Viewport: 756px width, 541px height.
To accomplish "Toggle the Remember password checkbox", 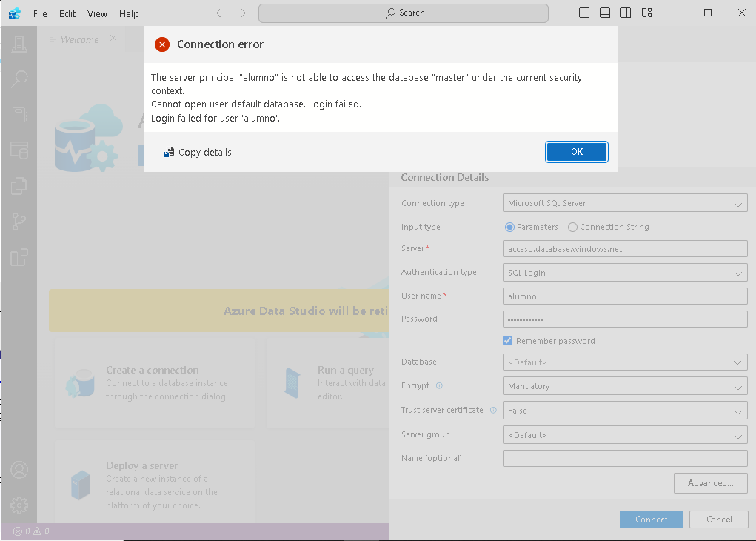I will [508, 341].
